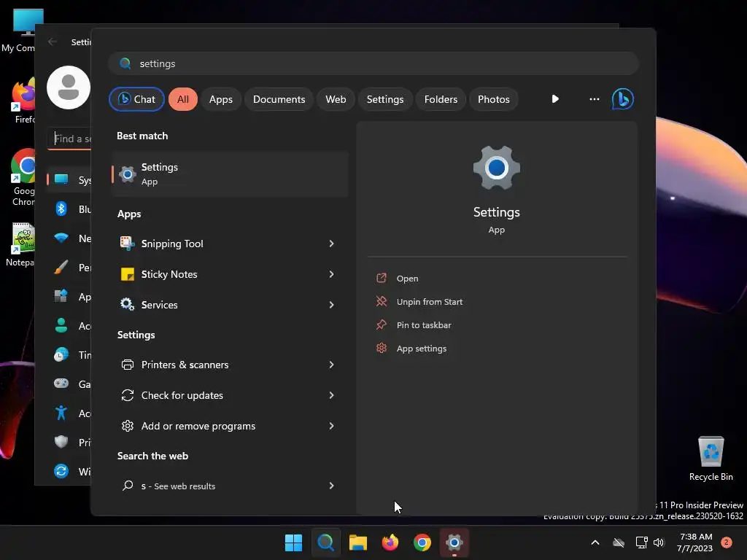Screen dimensions: 747x560
Task: Switch to the Settings filter tab
Action: coord(385,99)
